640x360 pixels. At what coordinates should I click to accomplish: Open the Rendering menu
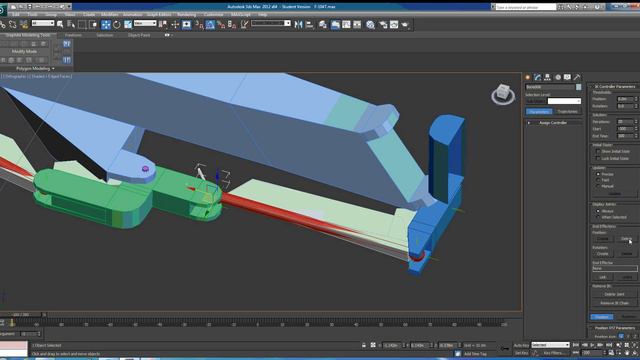186,14
